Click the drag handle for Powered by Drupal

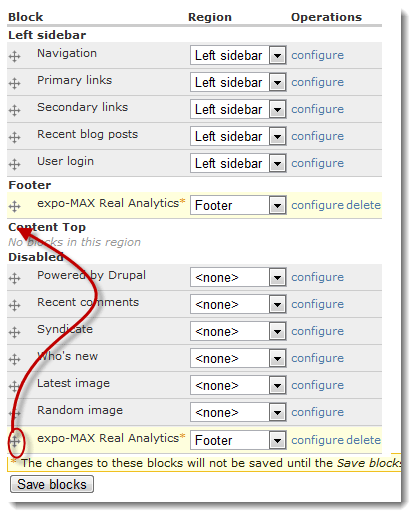pyautogui.click(x=14, y=278)
